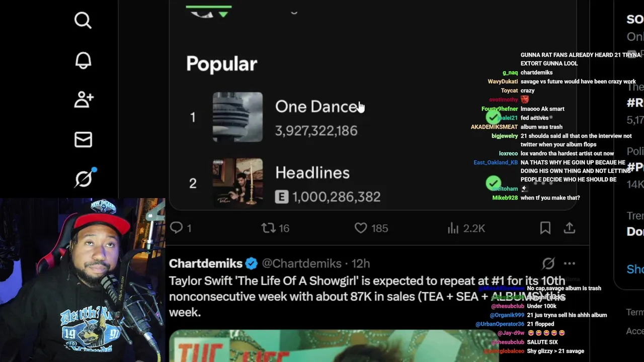Click the 3,927,322,186 play count
The image size is (644, 362).
[316, 131]
